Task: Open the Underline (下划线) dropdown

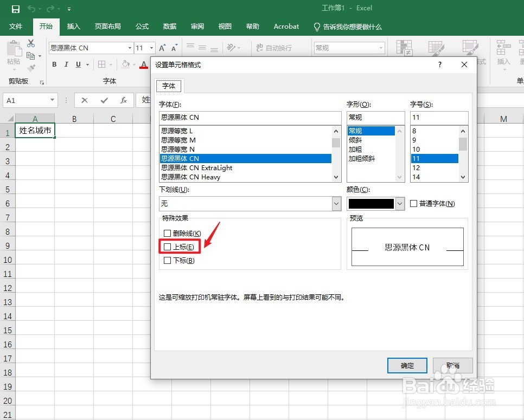Action: tap(336, 203)
